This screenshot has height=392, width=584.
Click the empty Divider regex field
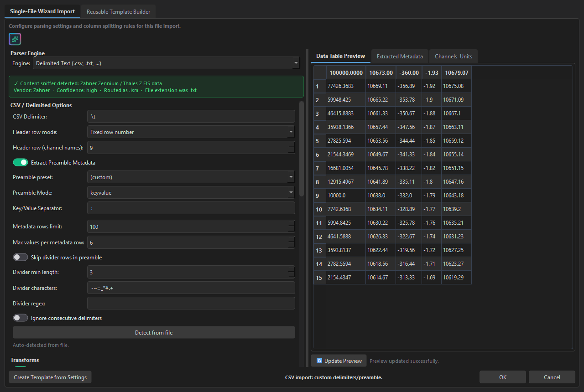click(191, 303)
